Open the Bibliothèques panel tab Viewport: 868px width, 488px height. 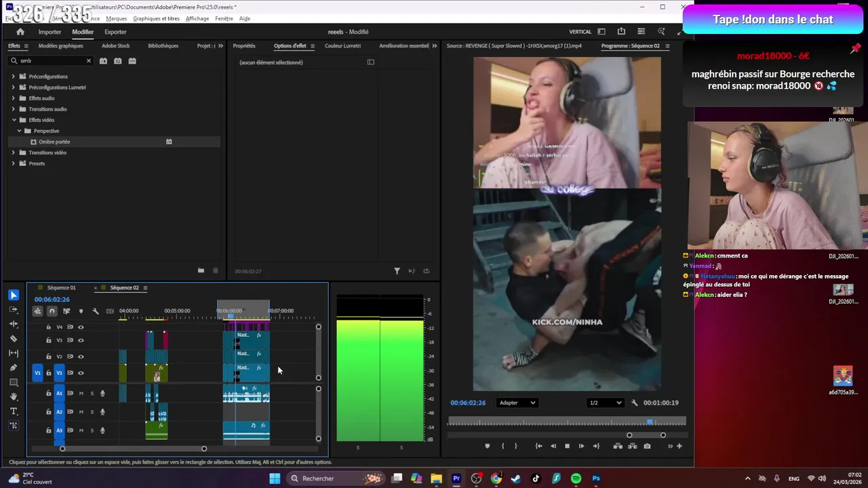click(x=163, y=46)
